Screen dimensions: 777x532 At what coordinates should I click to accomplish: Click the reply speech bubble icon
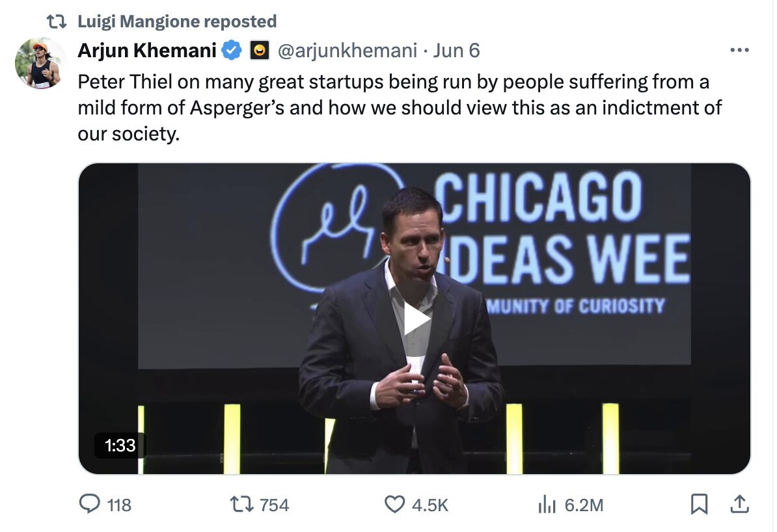click(89, 504)
